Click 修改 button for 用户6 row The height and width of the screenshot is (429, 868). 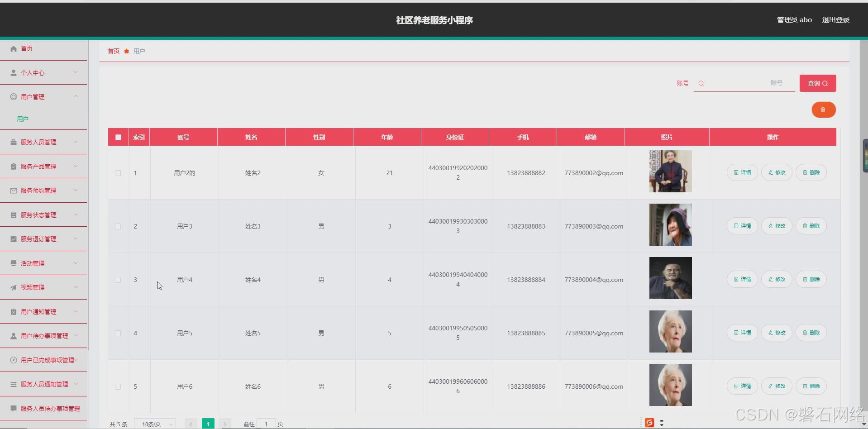click(777, 386)
